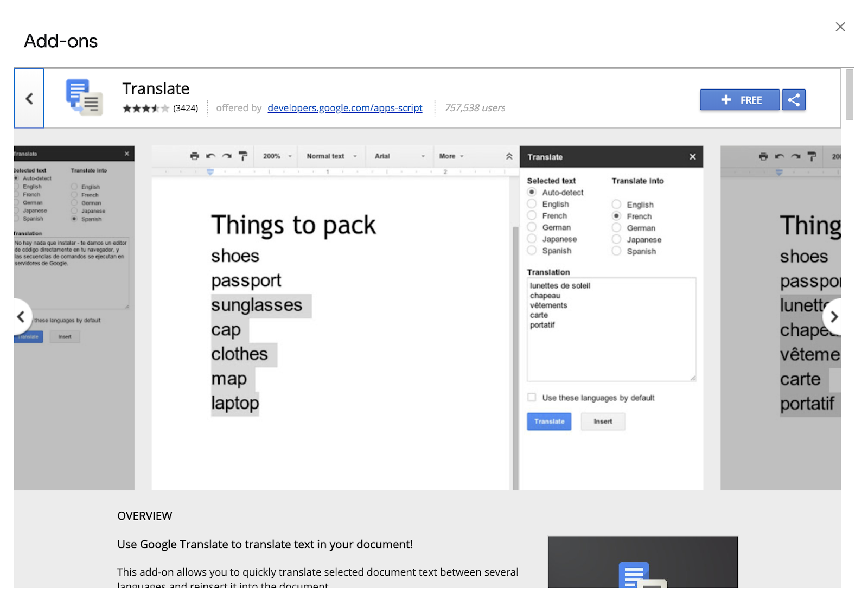This screenshot has width=868, height=606.
Task: Share the Translate add-on
Action: tap(794, 100)
